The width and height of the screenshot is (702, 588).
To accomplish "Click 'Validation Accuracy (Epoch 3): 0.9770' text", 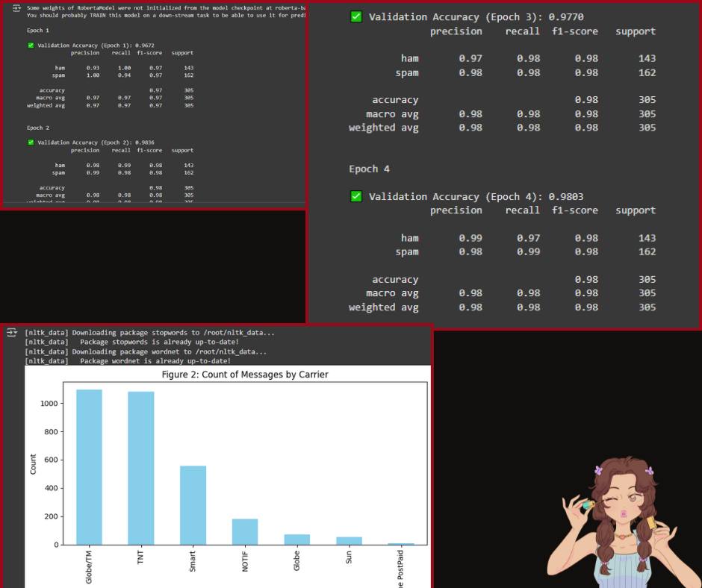I will (476, 17).
